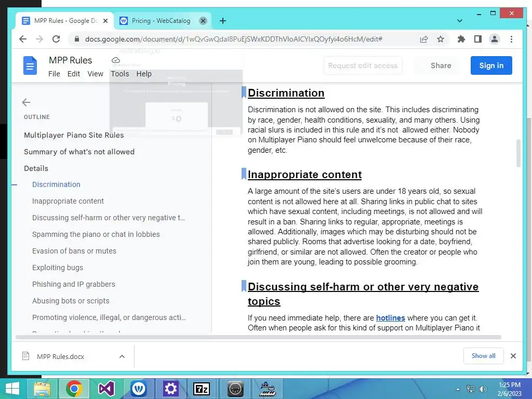Select Abusing bots or scripts
Viewport: 532px width, 399px height.
point(71,301)
